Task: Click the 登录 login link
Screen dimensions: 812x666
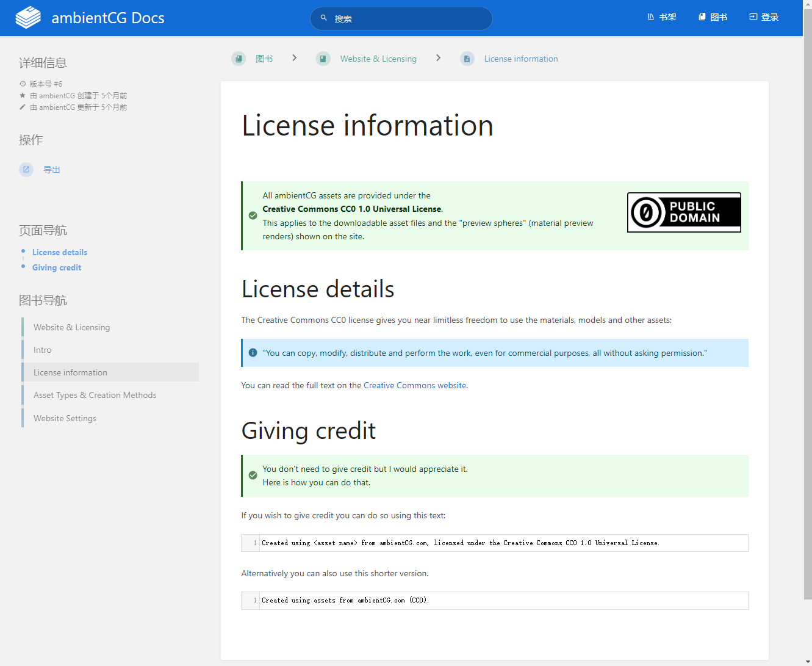Action: click(764, 17)
